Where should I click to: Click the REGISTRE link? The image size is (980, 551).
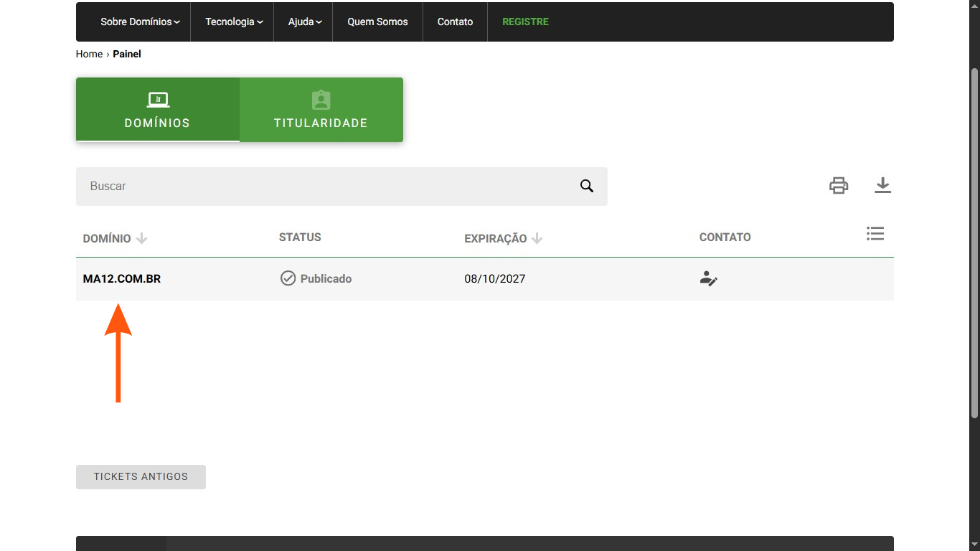coord(525,22)
